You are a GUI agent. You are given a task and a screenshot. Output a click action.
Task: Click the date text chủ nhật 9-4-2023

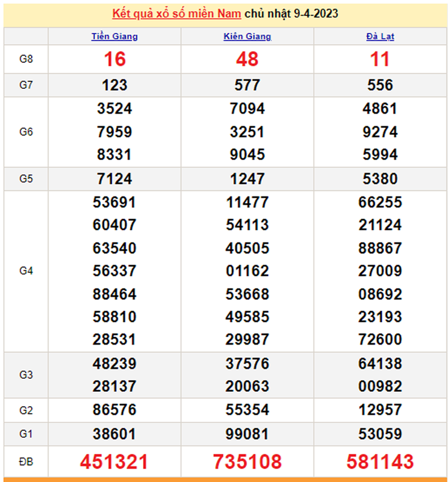click(x=291, y=13)
